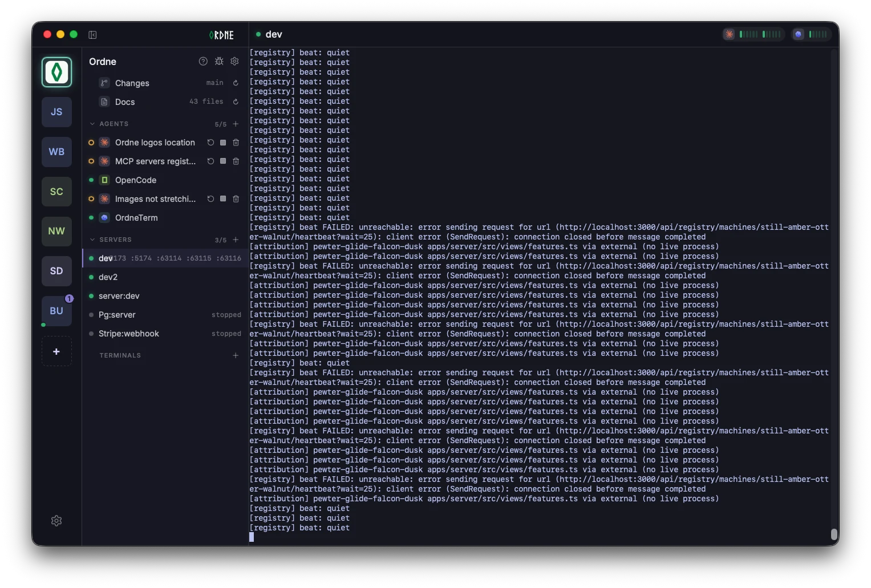The height and width of the screenshot is (588, 871).
Task: Restart the MCP servers agent
Action: coord(210,161)
